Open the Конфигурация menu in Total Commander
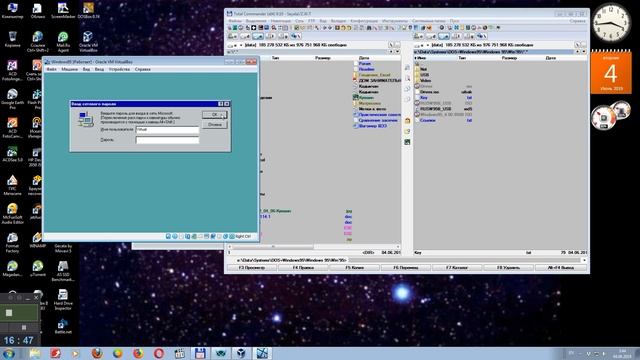 click(x=364, y=21)
